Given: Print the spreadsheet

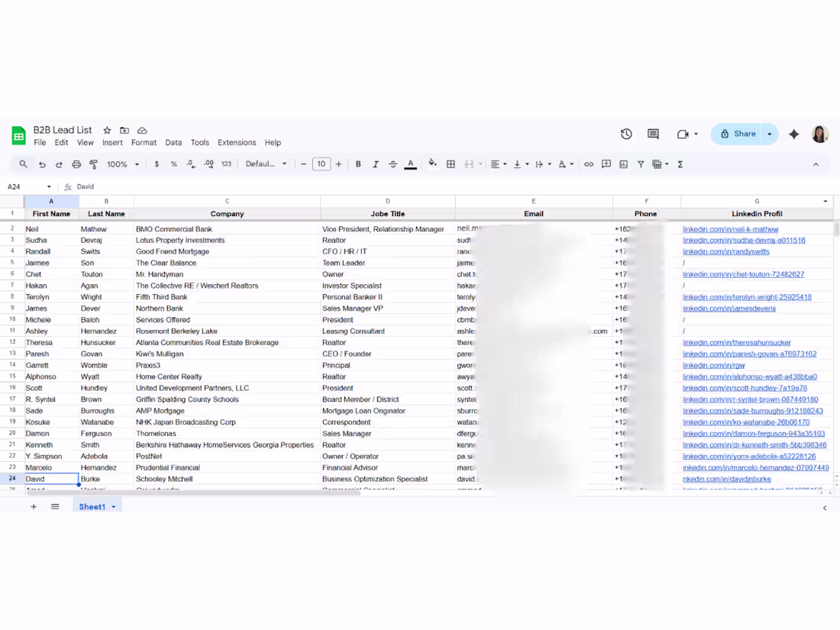Looking at the screenshot, I should click(x=76, y=164).
